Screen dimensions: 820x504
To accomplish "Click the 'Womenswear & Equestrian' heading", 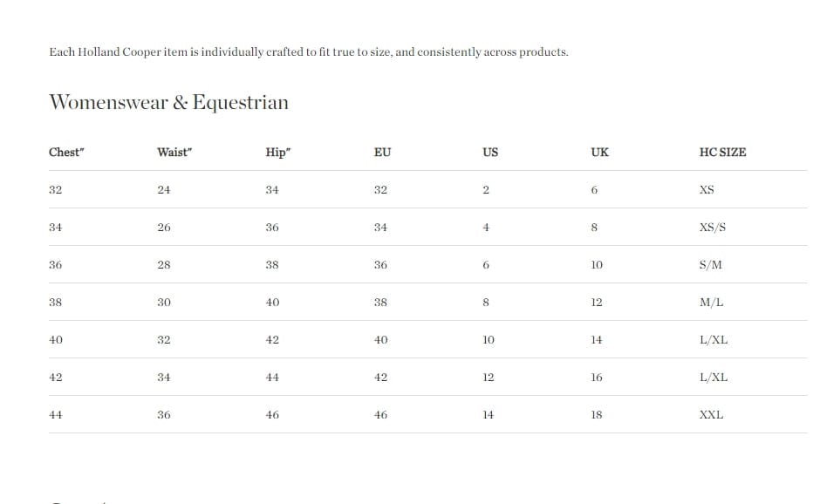I will (168, 103).
